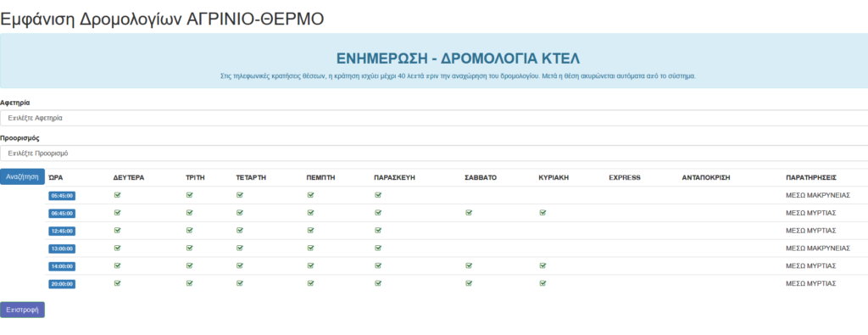This screenshot has width=868, height=335.
Task: Click ΜΕΣΩ ΜΥΡΤΙΑΣ note in 12:45:00 row
Action: (x=810, y=231)
